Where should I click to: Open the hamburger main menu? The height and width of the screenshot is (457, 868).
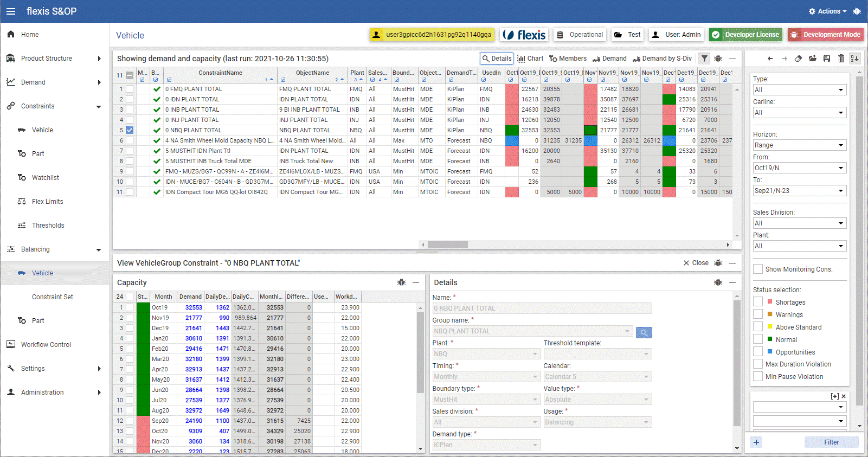(11, 11)
